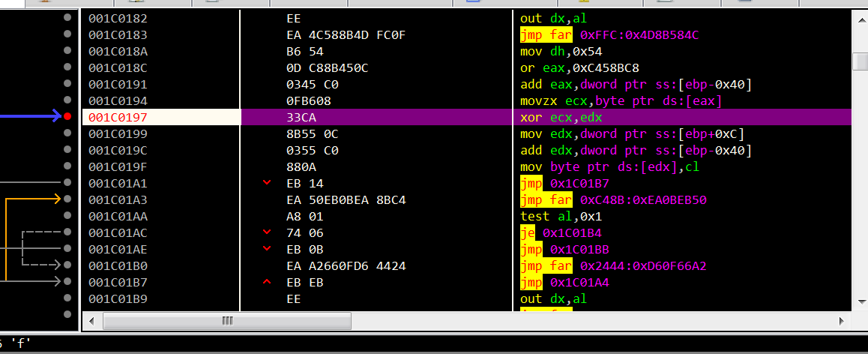This screenshot has width=868, height=354.
Task: Toggle breakpoint dot beside address 001C01B7
Action: tap(67, 281)
